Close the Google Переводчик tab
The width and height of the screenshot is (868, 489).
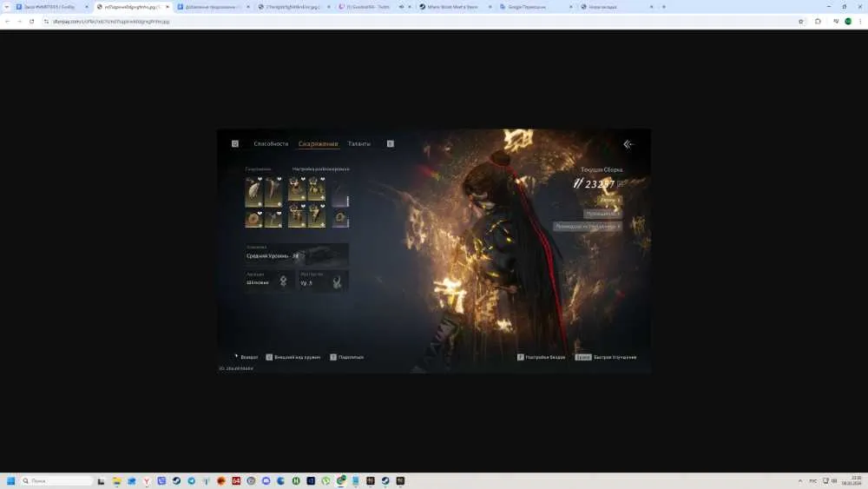tap(571, 7)
